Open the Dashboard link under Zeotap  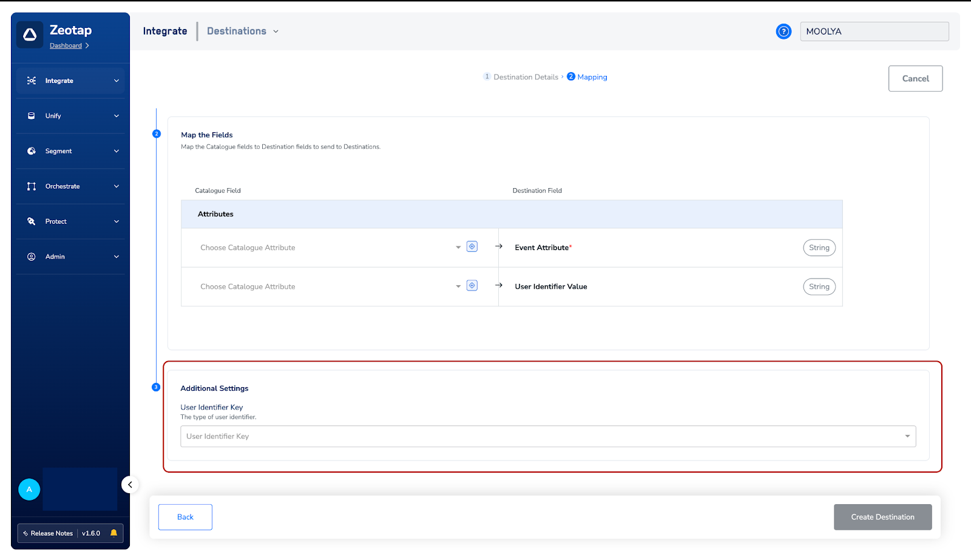click(x=66, y=46)
